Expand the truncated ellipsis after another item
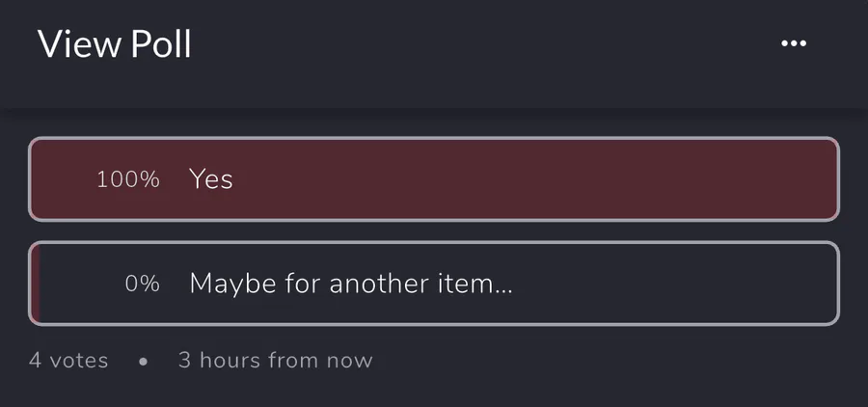 [503, 287]
